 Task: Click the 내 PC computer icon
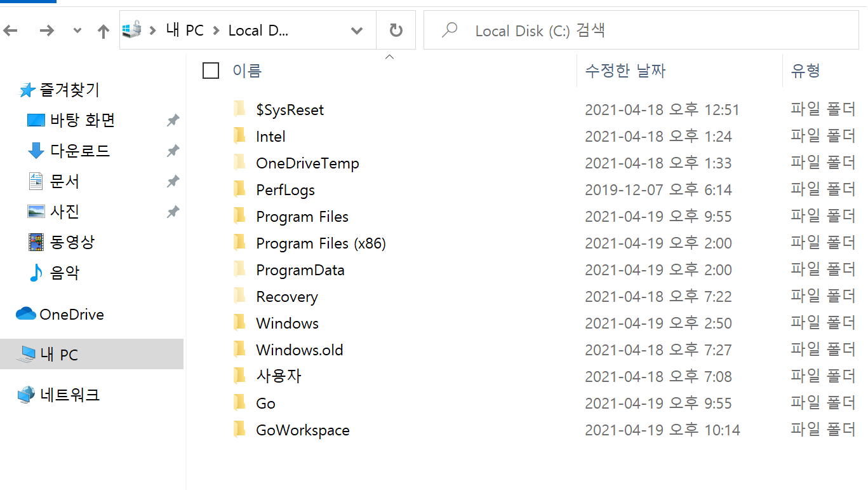click(27, 355)
